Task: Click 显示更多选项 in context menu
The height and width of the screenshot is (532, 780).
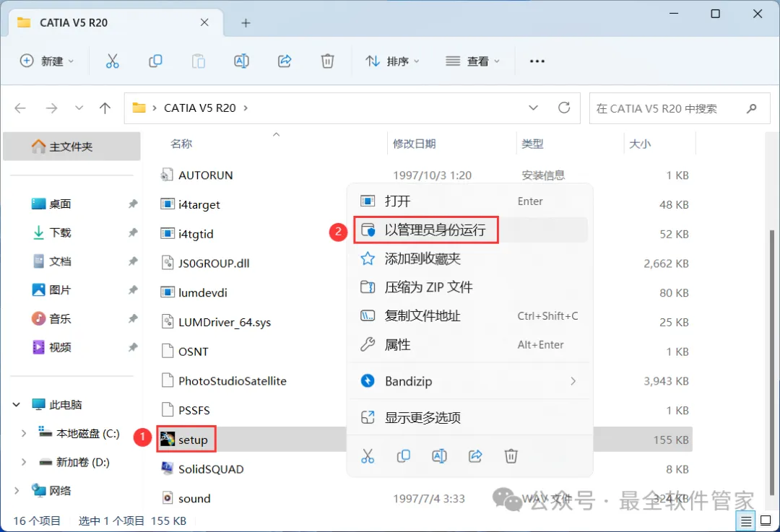Action: pos(470,418)
